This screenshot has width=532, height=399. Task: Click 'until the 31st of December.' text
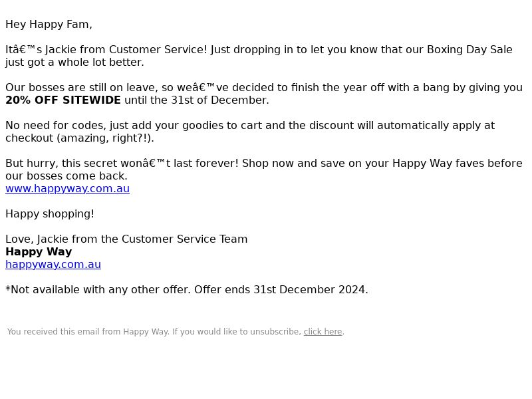pos(197,100)
